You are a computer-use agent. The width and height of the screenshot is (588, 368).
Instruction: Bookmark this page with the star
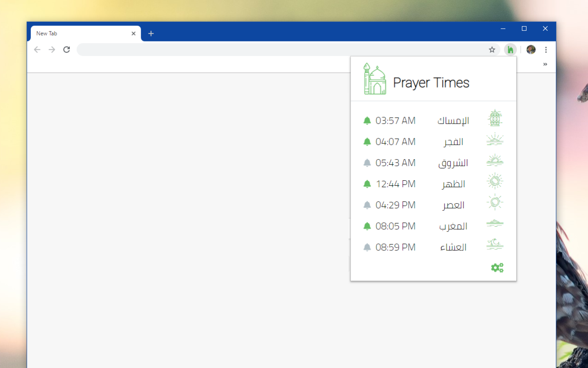click(492, 50)
